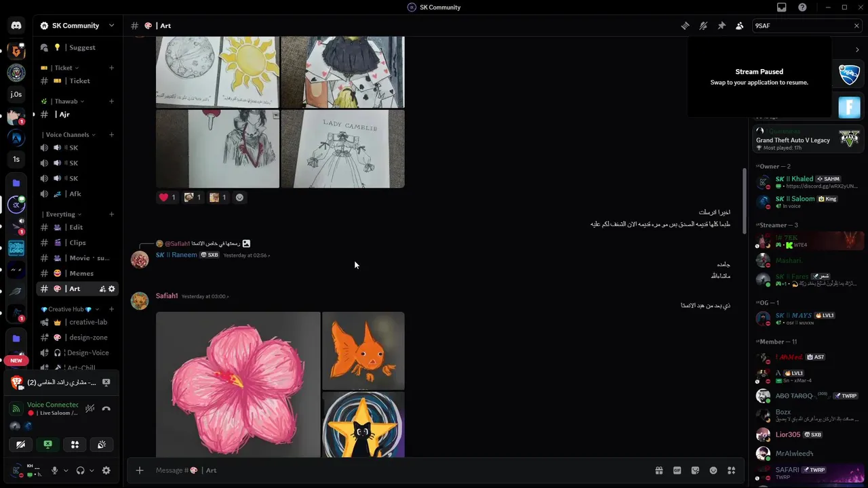Viewport: 868px width, 488px height.
Task: Collapse the Everyting category
Action: point(62,214)
